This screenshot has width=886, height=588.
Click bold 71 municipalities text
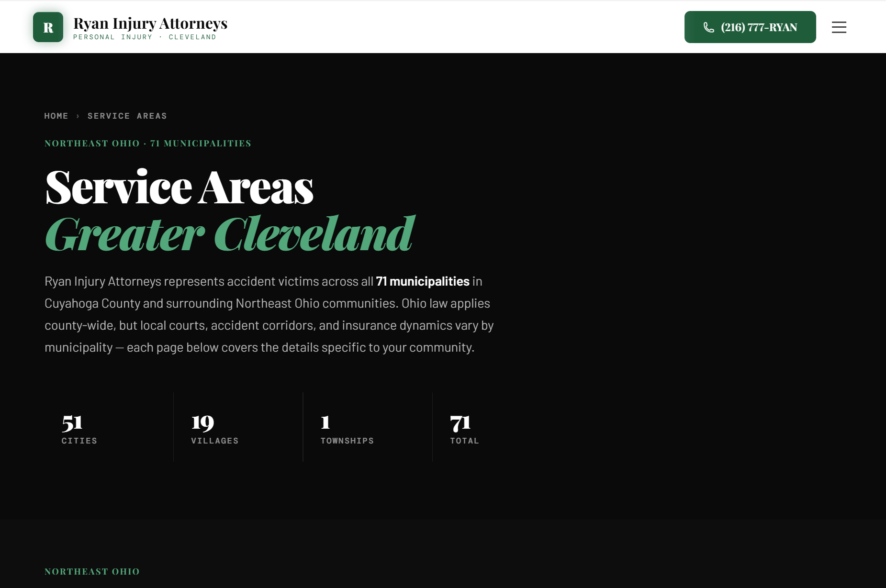[x=423, y=281]
